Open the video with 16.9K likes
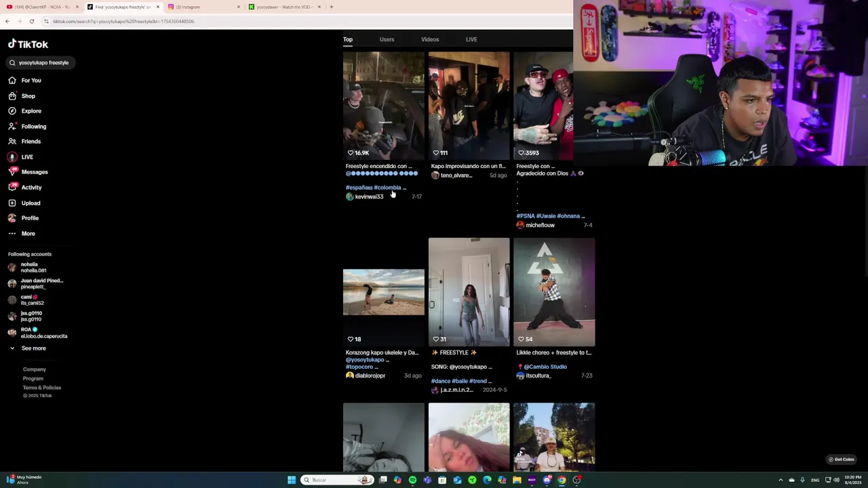 [x=384, y=106]
